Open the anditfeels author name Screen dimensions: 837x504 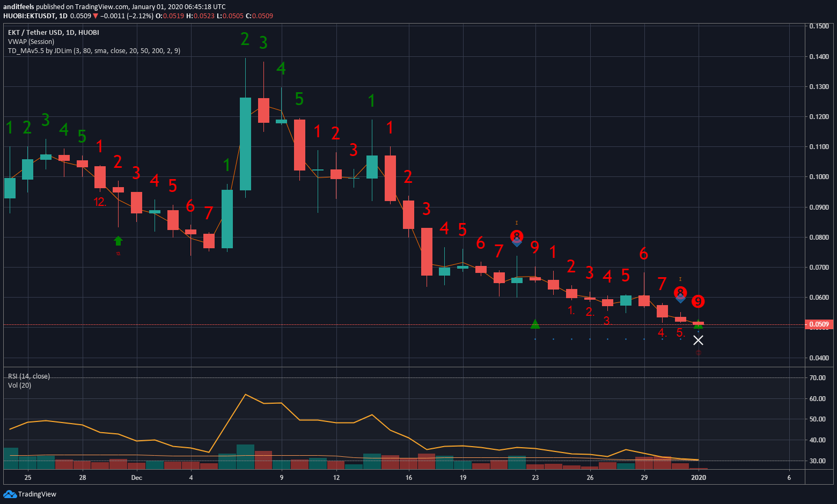point(19,7)
